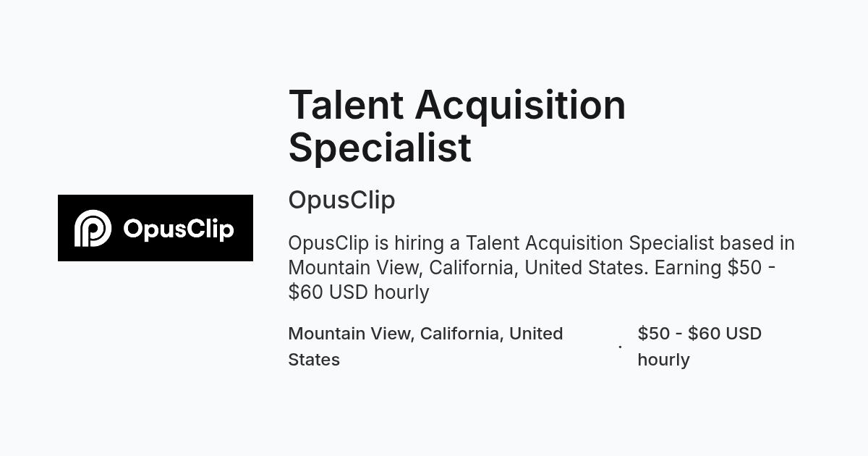Open the black OpusClip logo banner
Screen dimensions: 868x456
pyautogui.click(x=156, y=228)
